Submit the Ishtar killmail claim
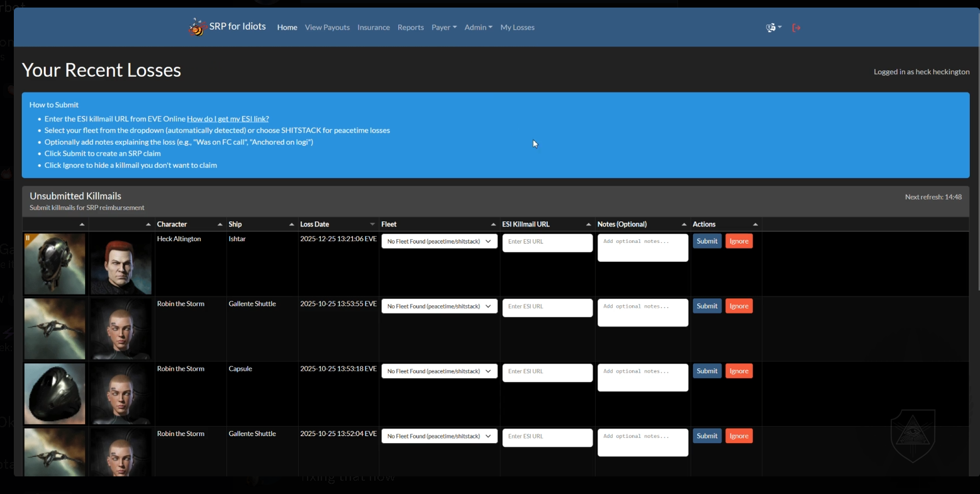This screenshot has width=980, height=494. click(707, 241)
